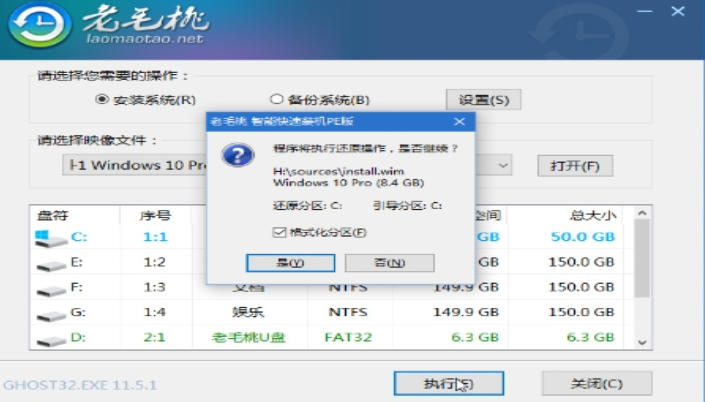Image resolution: width=705 pixels, height=402 pixels.
Task: Click the NTFS cell in G: row
Action: pos(348,312)
